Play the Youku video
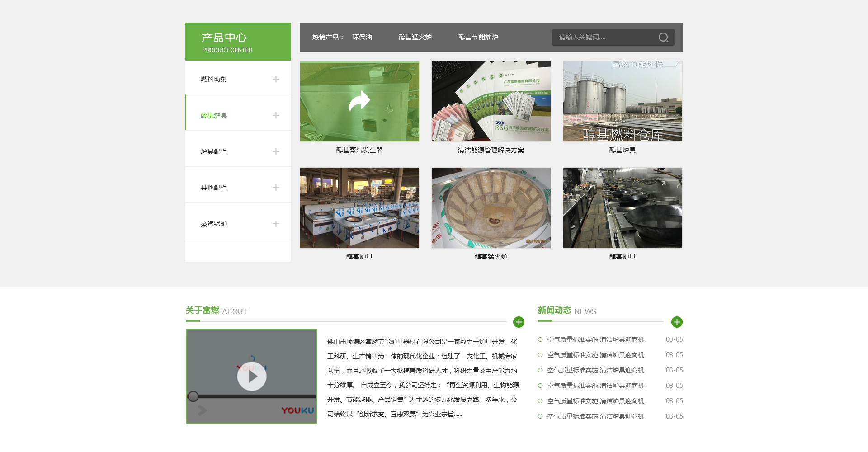Image resolution: width=868 pixels, height=452 pixels. 252,376
